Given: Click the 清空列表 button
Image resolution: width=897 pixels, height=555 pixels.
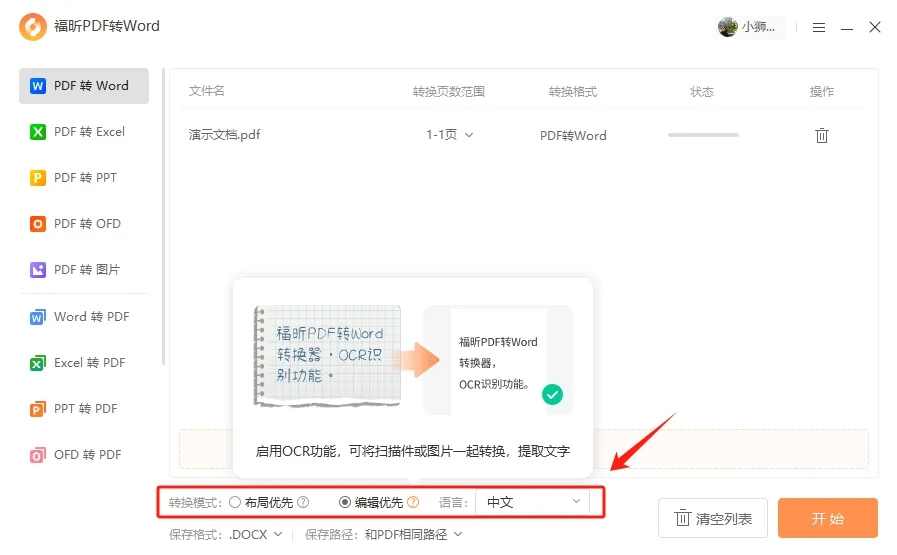Looking at the screenshot, I should pos(713,518).
